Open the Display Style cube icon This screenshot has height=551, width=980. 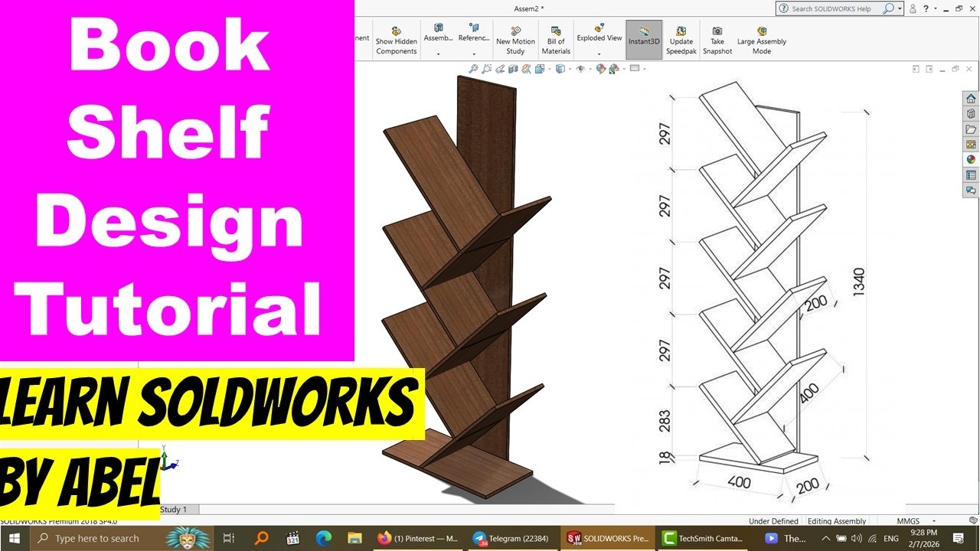559,69
